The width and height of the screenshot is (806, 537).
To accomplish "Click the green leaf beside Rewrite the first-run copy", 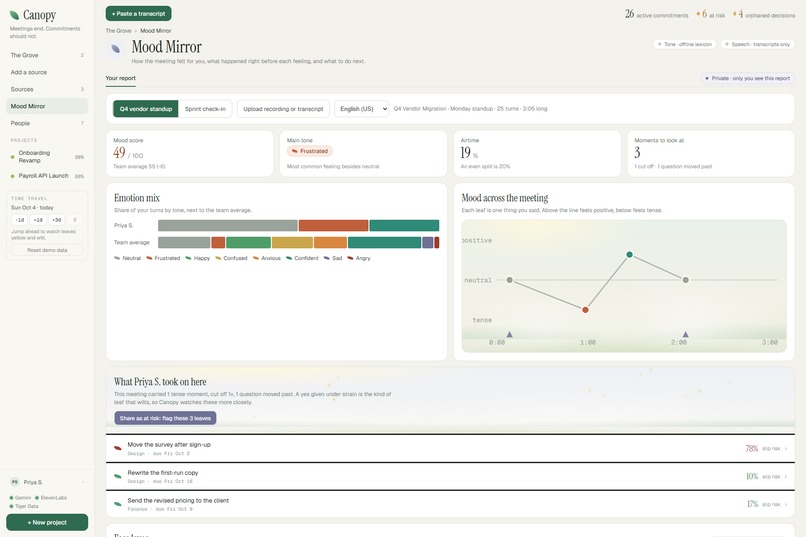I will pyautogui.click(x=118, y=476).
